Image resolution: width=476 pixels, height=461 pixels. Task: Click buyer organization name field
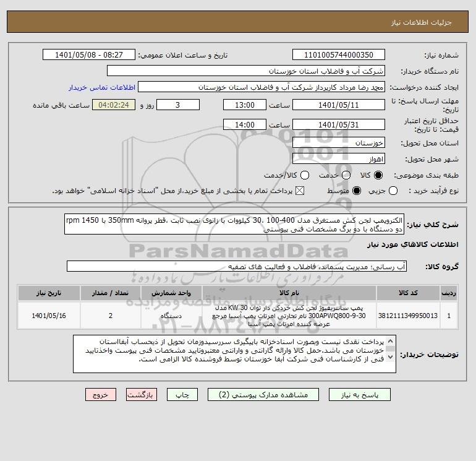(246, 71)
